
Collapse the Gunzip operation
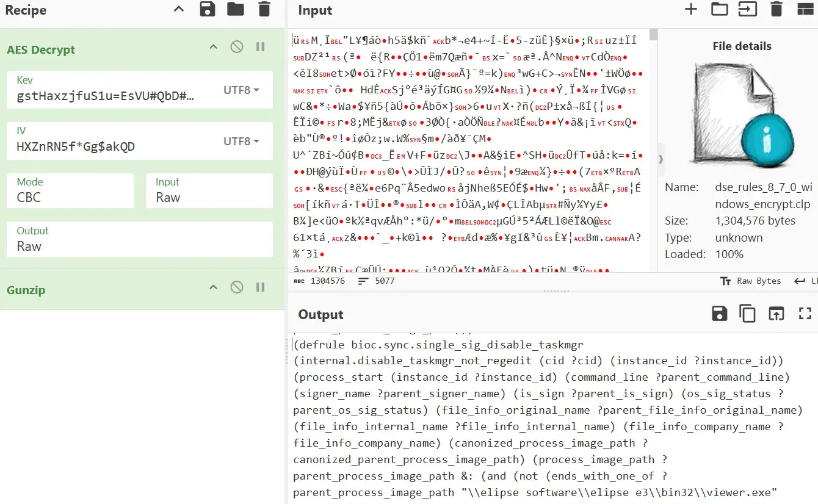pos(212,287)
